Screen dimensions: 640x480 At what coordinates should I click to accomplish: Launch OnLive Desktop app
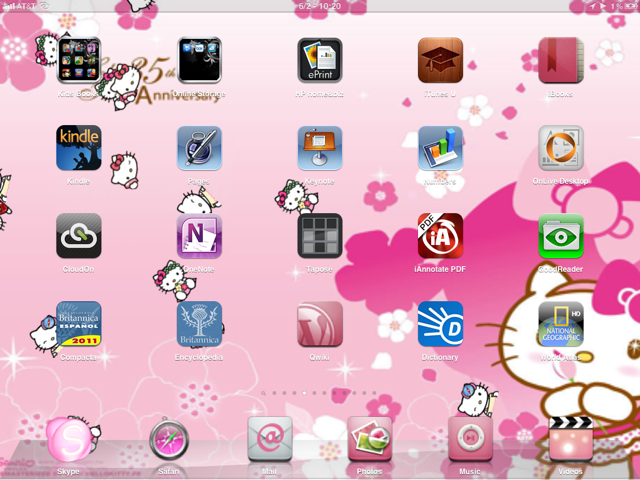click(561, 148)
